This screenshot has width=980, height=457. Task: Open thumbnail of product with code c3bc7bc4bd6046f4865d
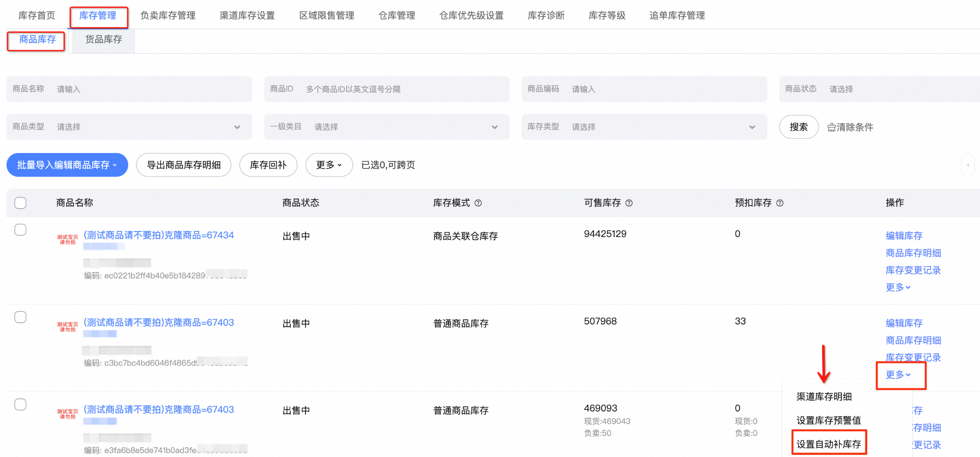[67, 327]
